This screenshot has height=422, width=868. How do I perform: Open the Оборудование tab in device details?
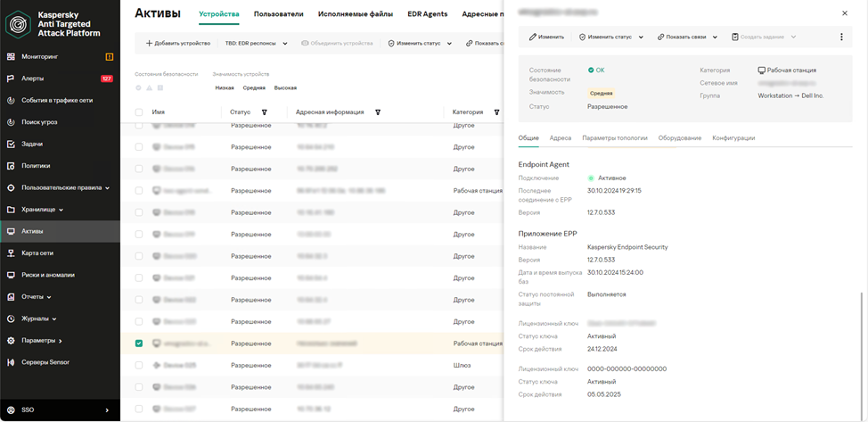point(680,138)
